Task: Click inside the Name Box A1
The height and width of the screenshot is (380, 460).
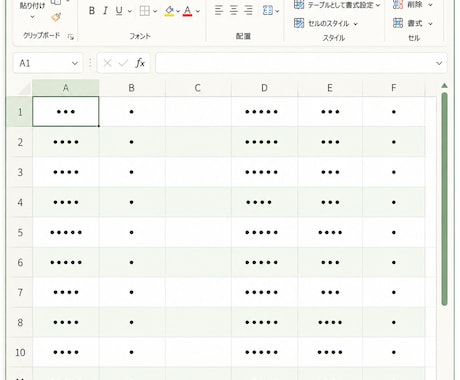Action: pos(41,63)
